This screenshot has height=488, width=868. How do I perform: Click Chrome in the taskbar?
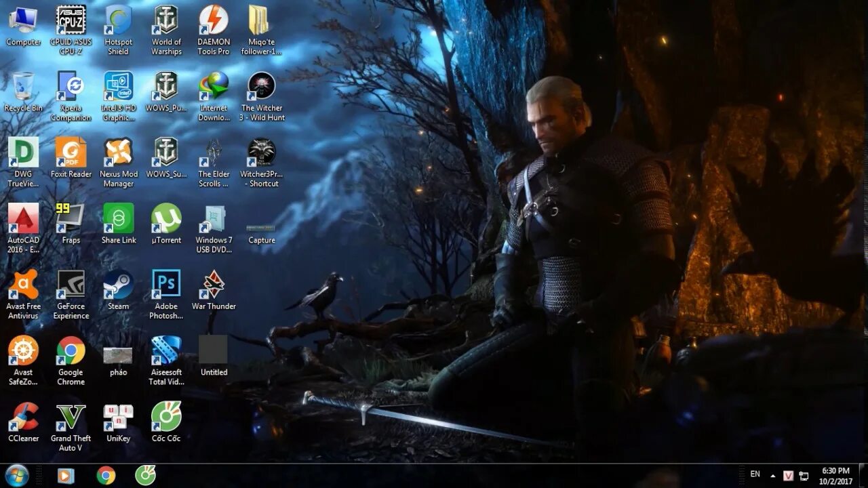106,476
